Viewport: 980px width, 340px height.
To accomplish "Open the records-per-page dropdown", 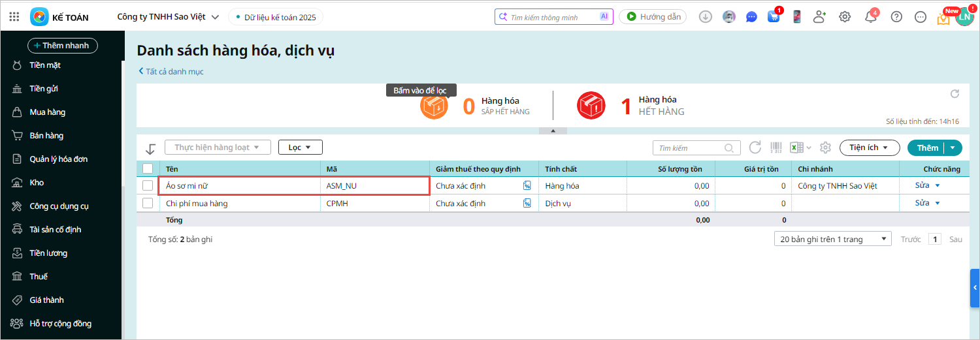I will coord(832,239).
